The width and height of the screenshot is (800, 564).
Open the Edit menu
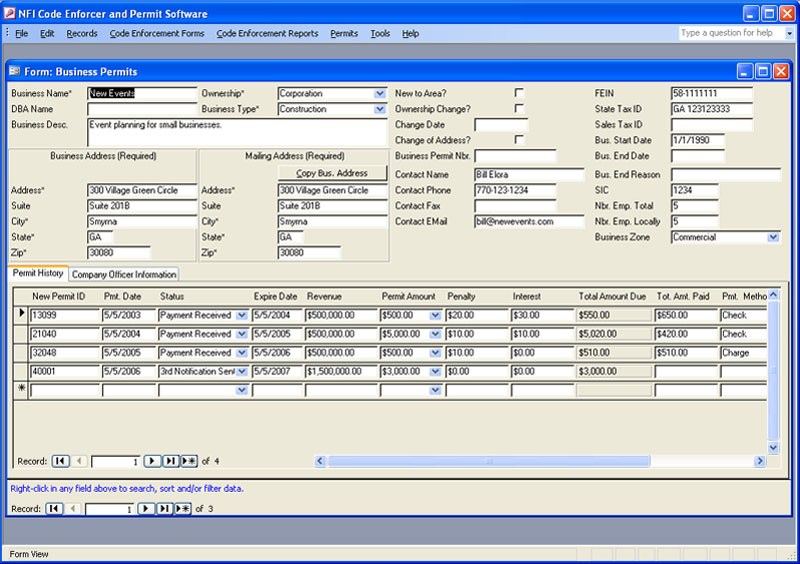(47, 33)
